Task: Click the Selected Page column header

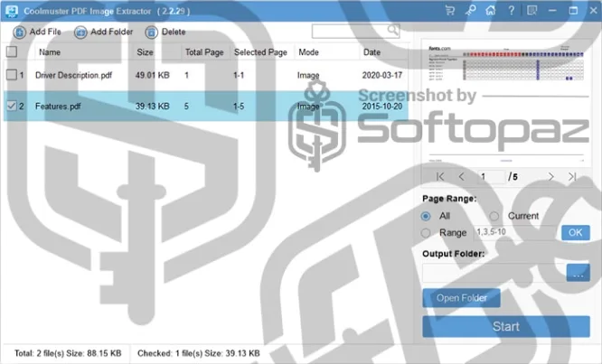Action: click(260, 52)
